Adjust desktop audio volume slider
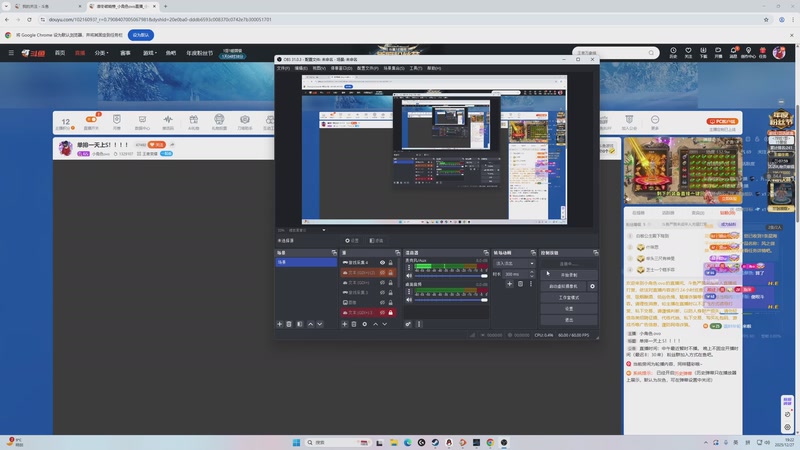Viewport: 800px width, 450px height. [x=451, y=299]
